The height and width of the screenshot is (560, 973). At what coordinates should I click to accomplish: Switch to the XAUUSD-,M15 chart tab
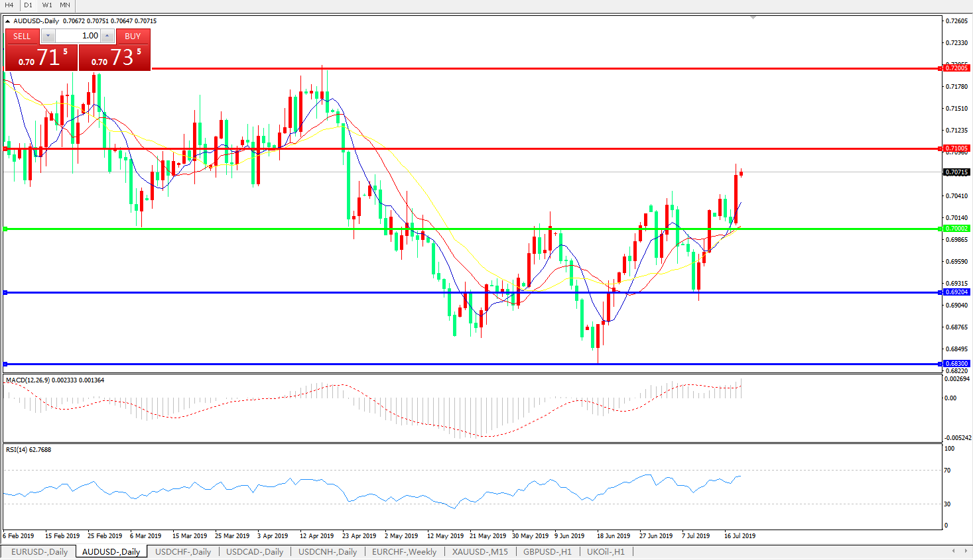click(480, 551)
